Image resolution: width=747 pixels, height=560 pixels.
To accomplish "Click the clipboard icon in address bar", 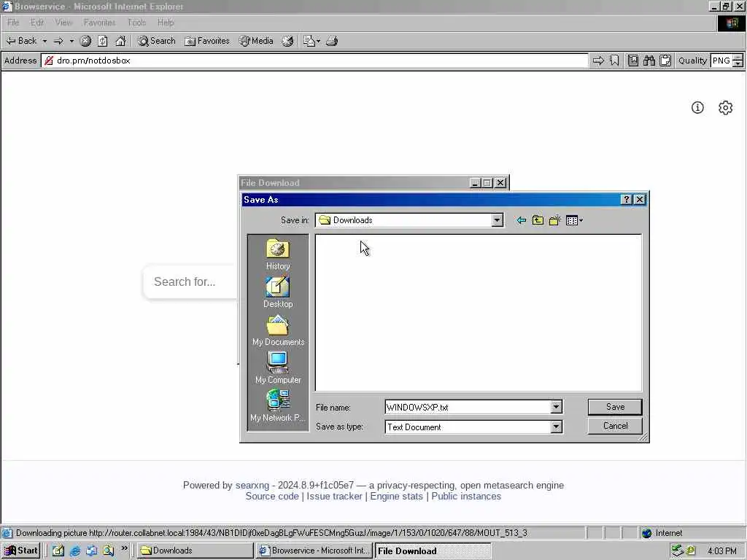I will click(665, 61).
